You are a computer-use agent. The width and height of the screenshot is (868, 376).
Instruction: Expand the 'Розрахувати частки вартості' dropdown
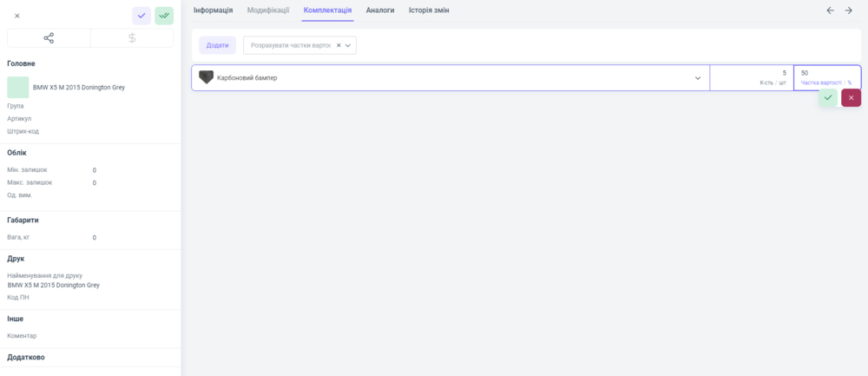[348, 45]
